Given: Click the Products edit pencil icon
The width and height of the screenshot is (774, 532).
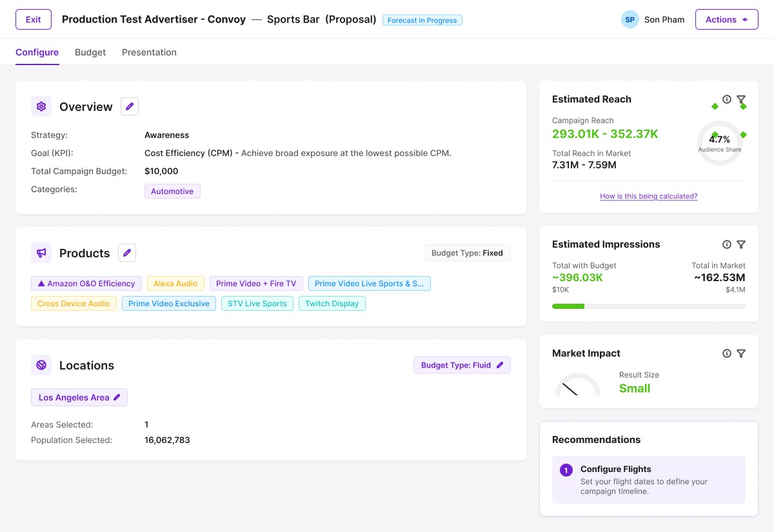Looking at the screenshot, I should tap(127, 253).
